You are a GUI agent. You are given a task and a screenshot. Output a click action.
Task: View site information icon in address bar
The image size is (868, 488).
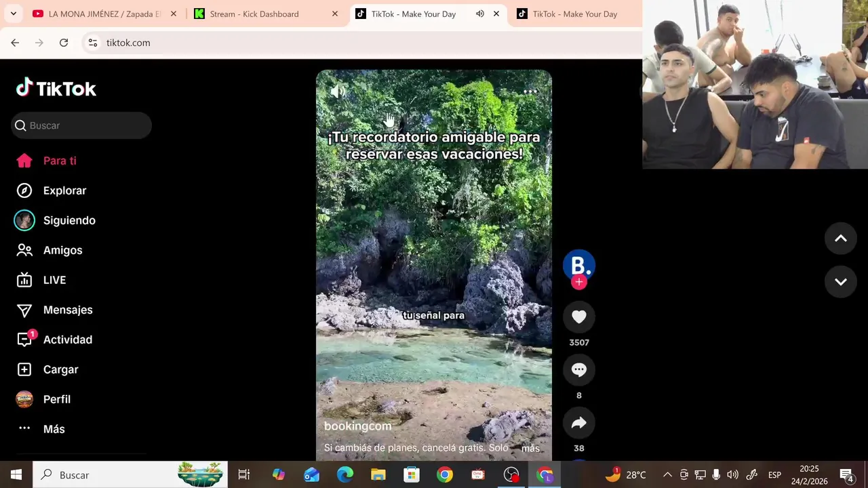tap(94, 43)
